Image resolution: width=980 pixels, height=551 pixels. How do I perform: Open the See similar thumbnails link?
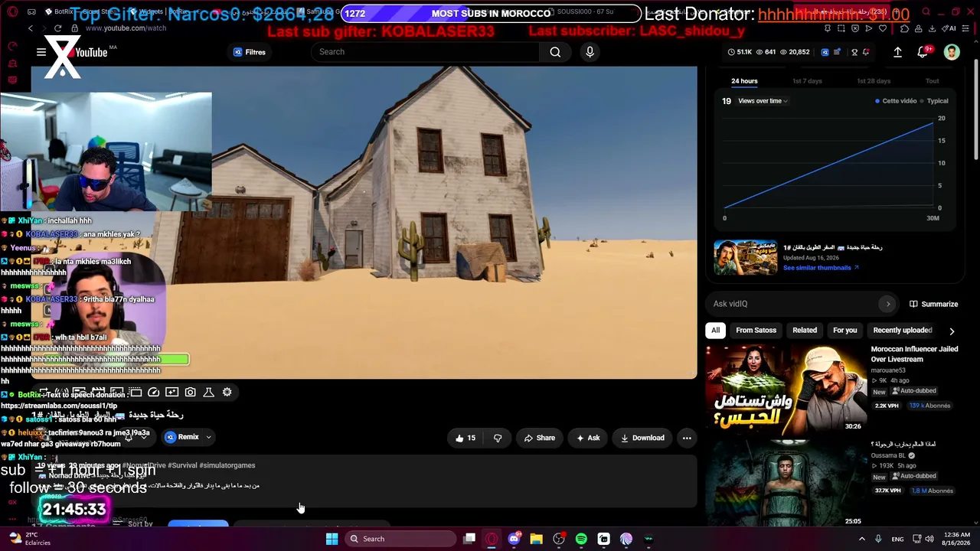821,268
